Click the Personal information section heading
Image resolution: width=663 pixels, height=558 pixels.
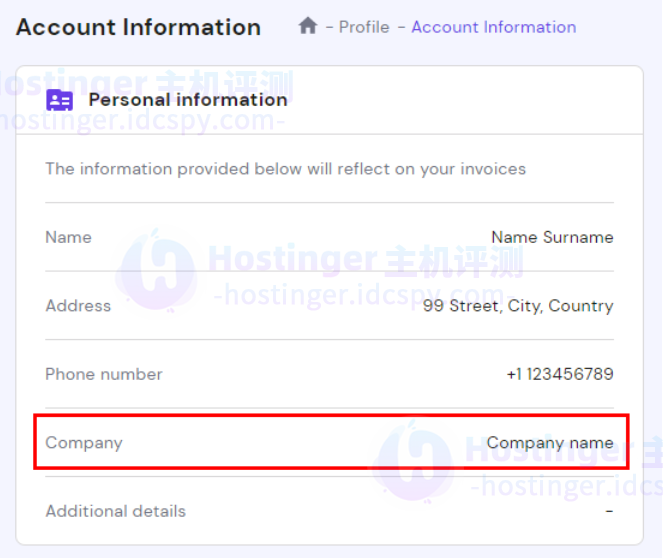188,99
